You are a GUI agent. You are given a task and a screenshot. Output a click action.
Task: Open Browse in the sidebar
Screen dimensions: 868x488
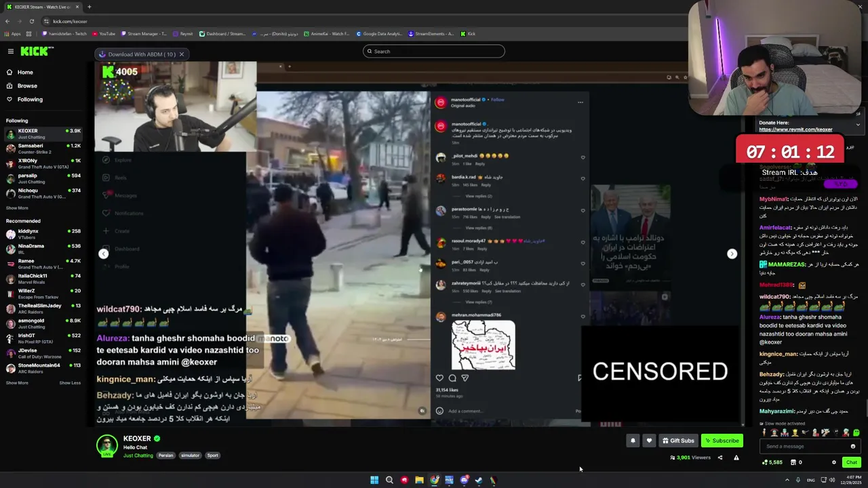(27, 86)
